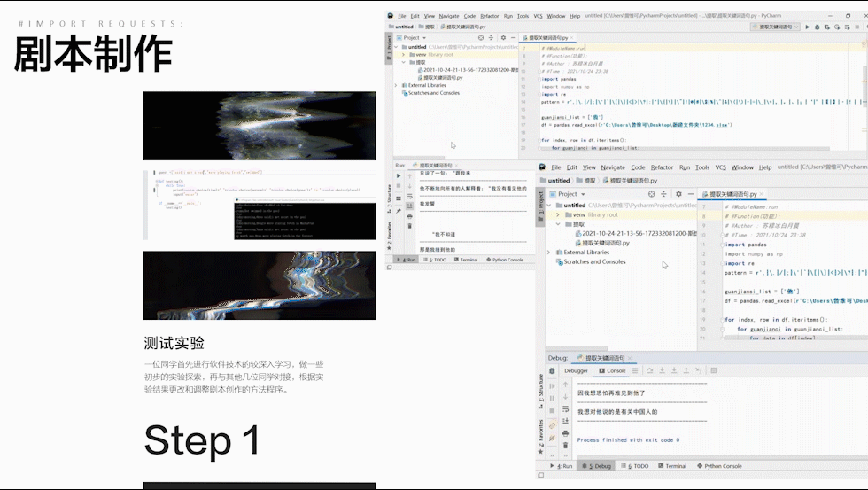
Task: Click the trash icon to clear debug console
Action: [x=566, y=446]
